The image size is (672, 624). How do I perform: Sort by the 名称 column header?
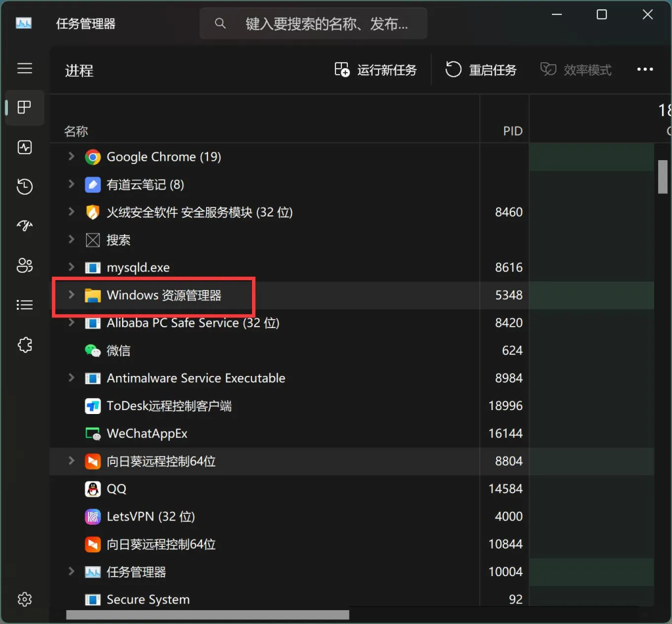point(76,131)
